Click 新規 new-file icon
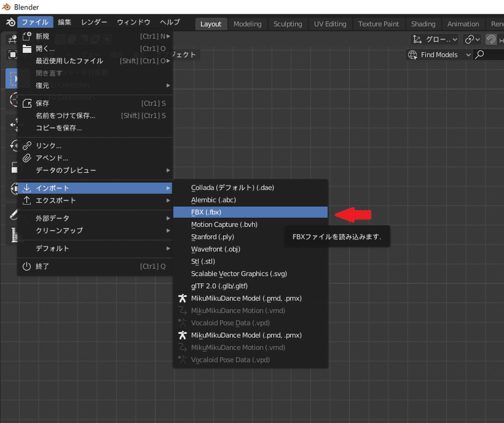This screenshot has height=423, width=504. click(x=27, y=36)
